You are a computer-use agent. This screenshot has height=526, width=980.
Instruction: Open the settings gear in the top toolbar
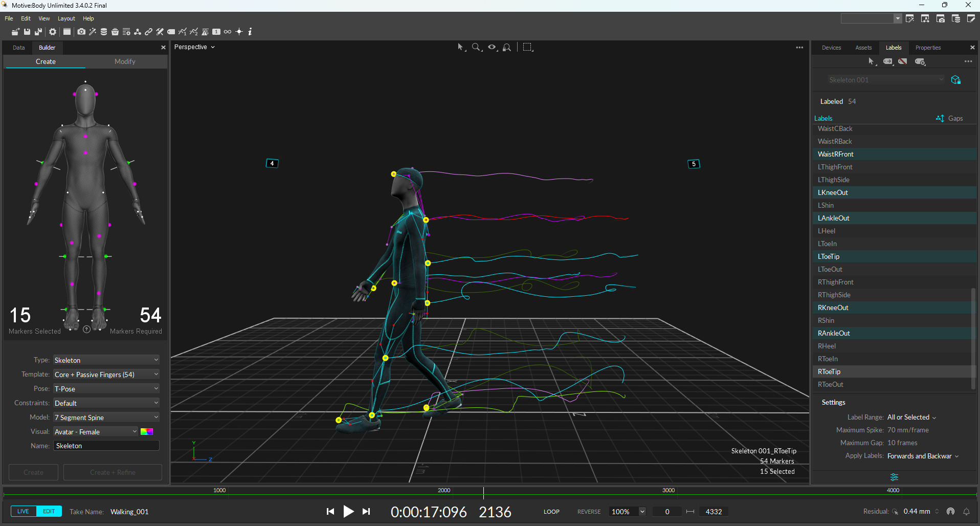(53, 32)
